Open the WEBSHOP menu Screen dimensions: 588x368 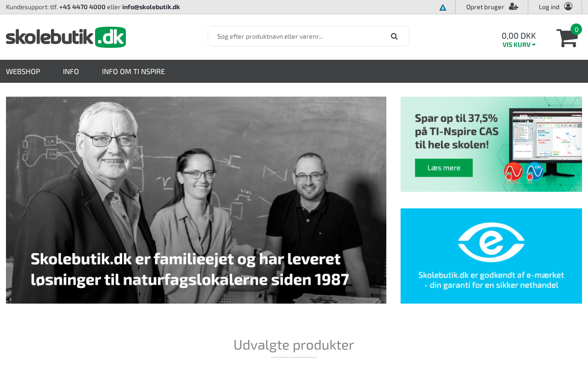[23, 71]
